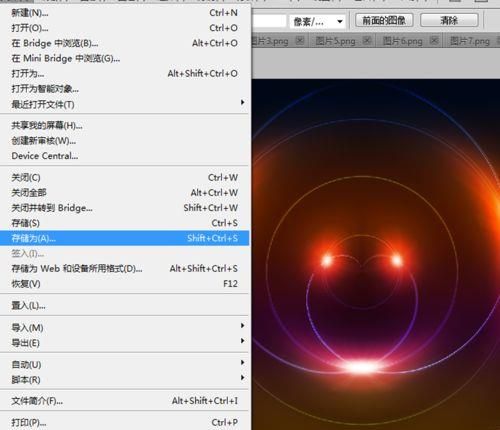Close the 图片5.png tab
This screenshot has width=500, height=430.
pyautogui.click(x=367, y=41)
